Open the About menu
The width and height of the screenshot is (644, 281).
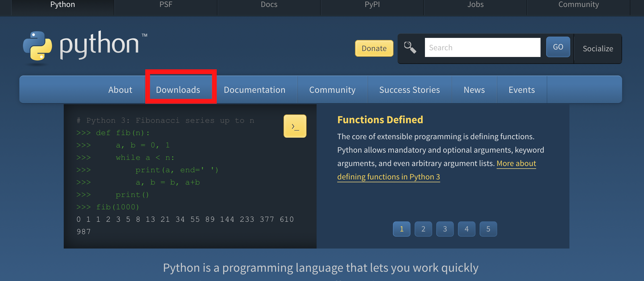tap(120, 90)
